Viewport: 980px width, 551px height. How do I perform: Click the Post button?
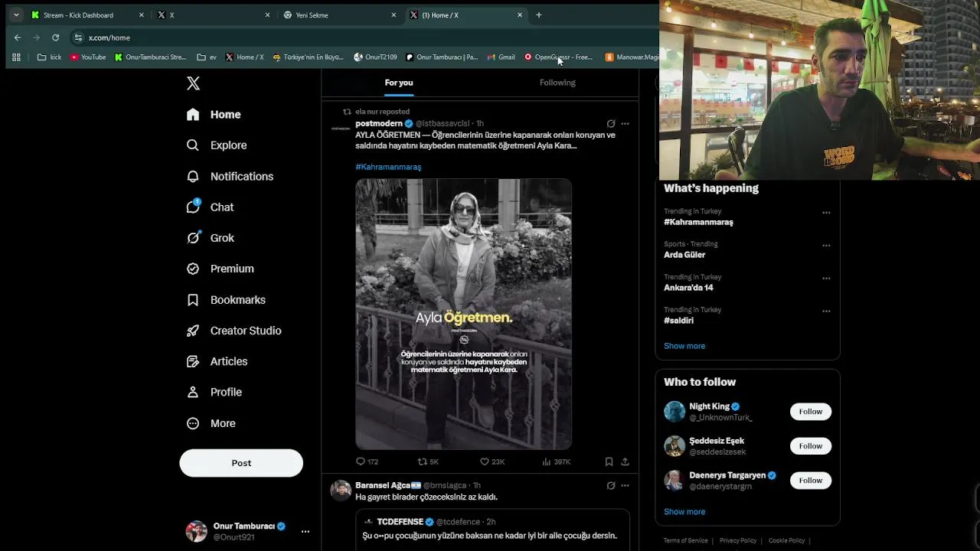pos(241,463)
